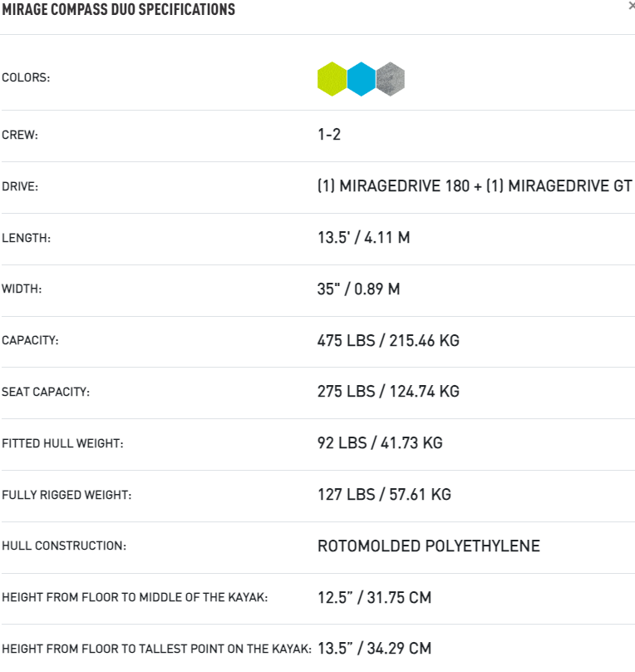The image size is (635, 672).
Task: Close the specifications panel
Action: [632, 6]
